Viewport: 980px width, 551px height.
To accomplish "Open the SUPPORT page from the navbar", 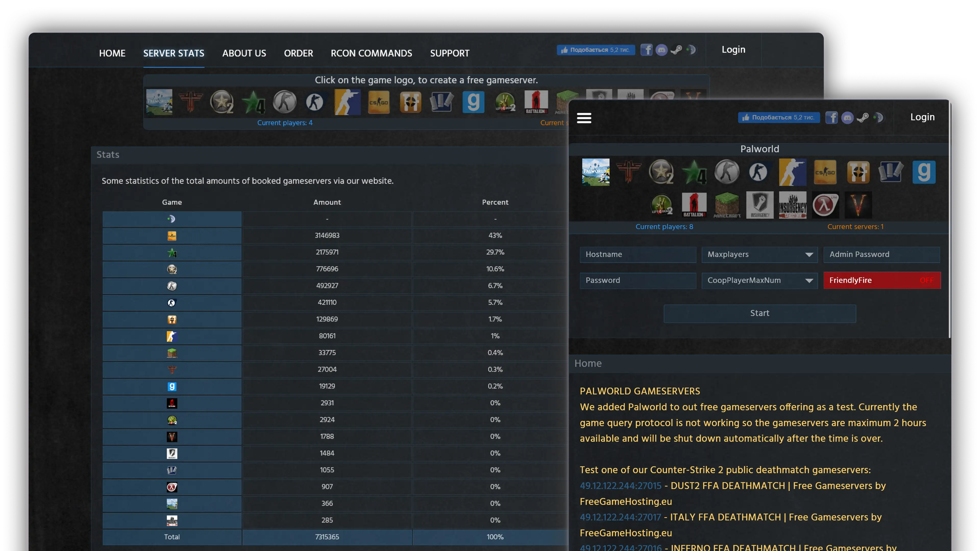I will [450, 53].
